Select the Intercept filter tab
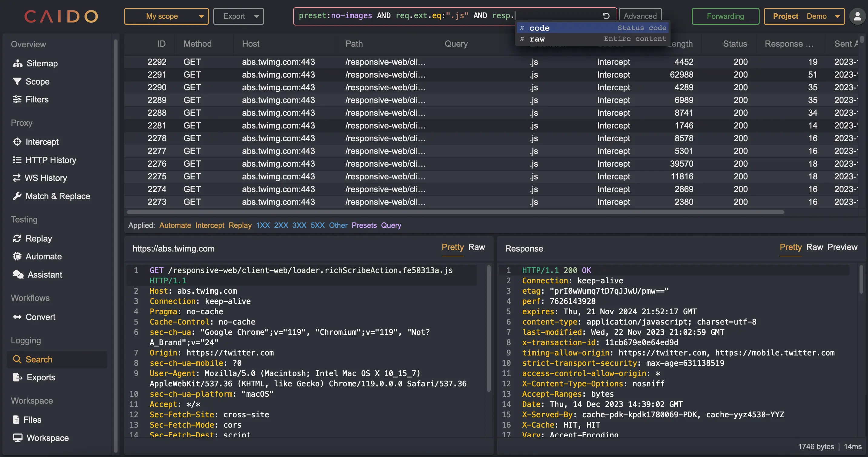868x457 pixels. pyautogui.click(x=210, y=225)
